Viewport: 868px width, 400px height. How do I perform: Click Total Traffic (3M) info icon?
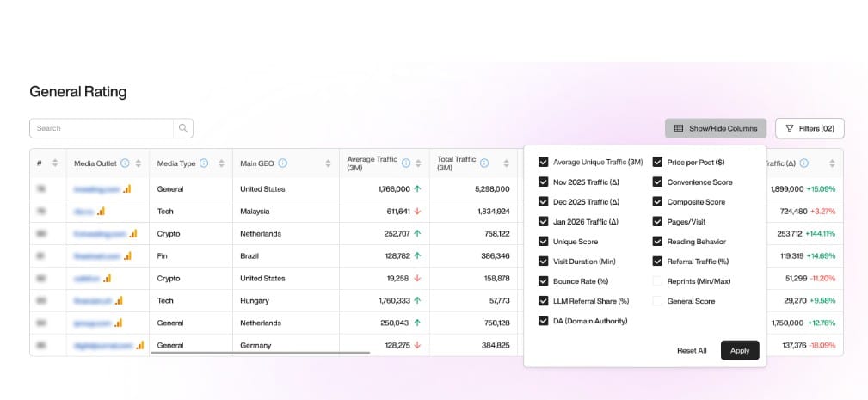click(x=484, y=163)
